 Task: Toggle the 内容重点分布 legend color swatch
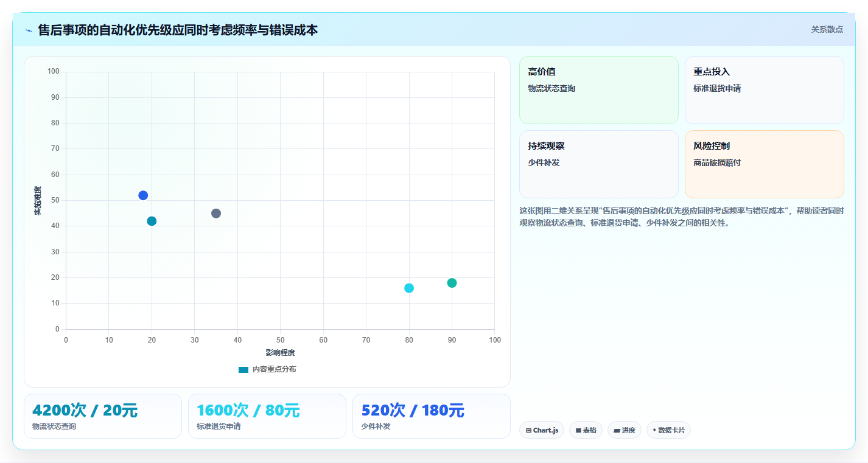(243, 369)
